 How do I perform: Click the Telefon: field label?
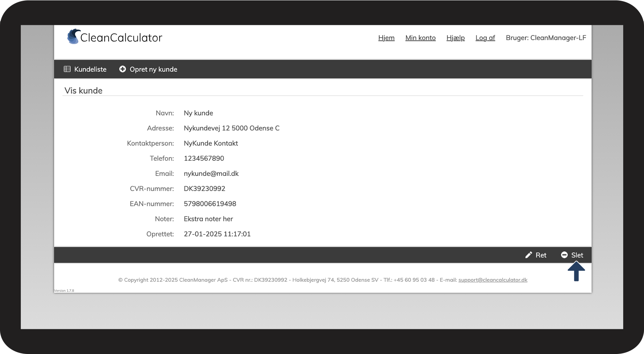(x=162, y=158)
